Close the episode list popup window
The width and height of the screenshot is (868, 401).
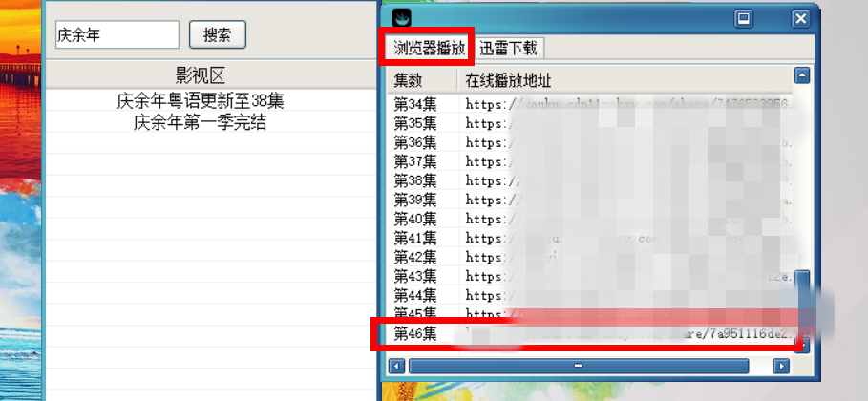[800, 17]
